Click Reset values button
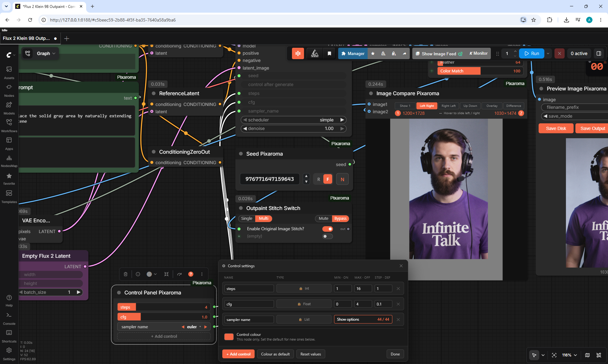The image size is (608, 364). [311, 354]
